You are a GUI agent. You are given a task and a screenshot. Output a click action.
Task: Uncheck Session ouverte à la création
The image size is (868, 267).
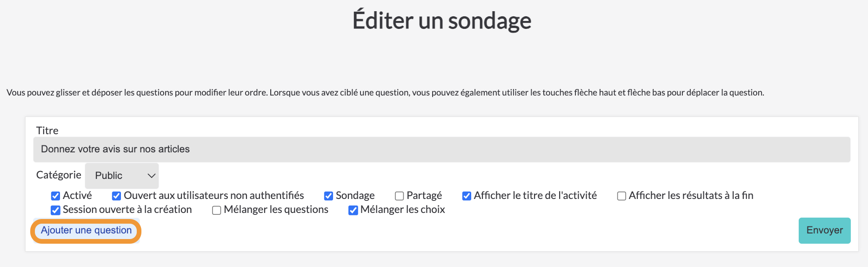pos(55,210)
